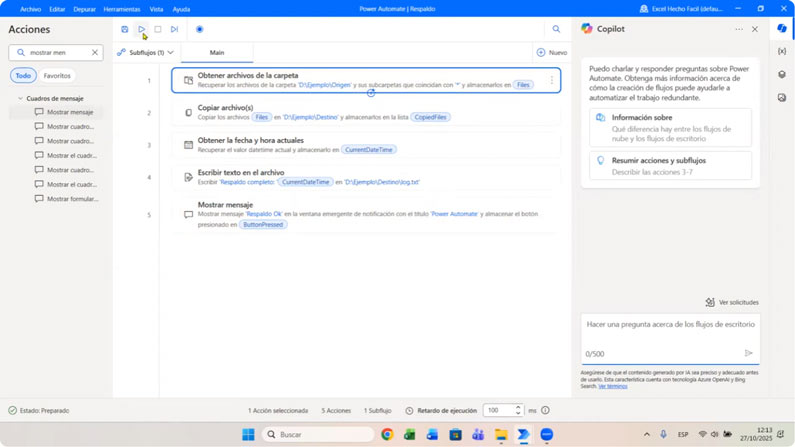Open Chrome from the taskbar
Image resolution: width=795 pixels, height=447 pixels.
click(x=387, y=435)
